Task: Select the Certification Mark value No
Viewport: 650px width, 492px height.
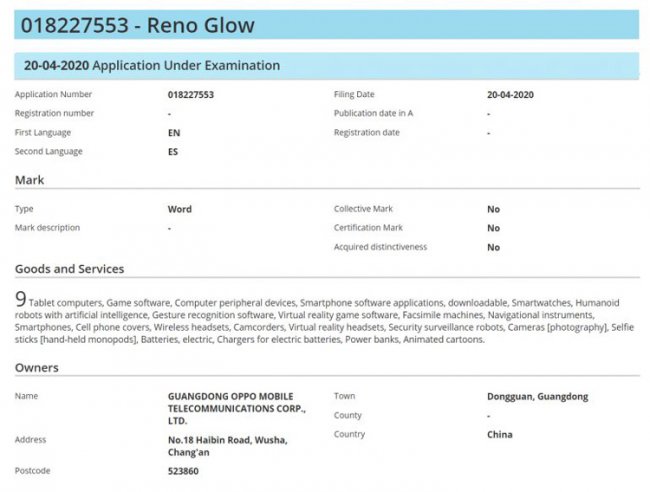Action: click(x=493, y=228)
